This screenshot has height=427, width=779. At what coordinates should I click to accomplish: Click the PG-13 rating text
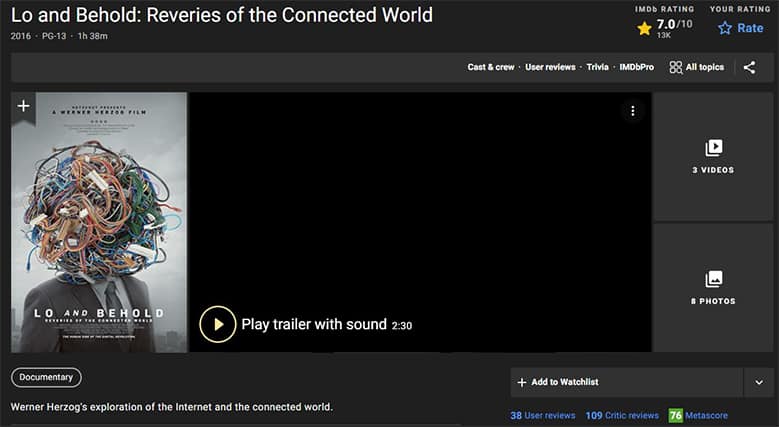(54, 36)
